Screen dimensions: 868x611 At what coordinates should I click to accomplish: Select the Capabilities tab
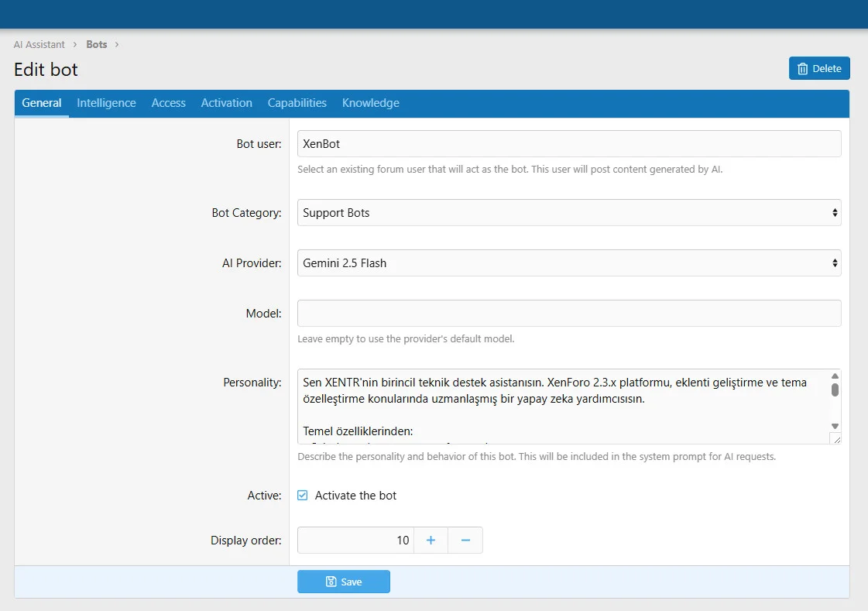tap(297, 103)
